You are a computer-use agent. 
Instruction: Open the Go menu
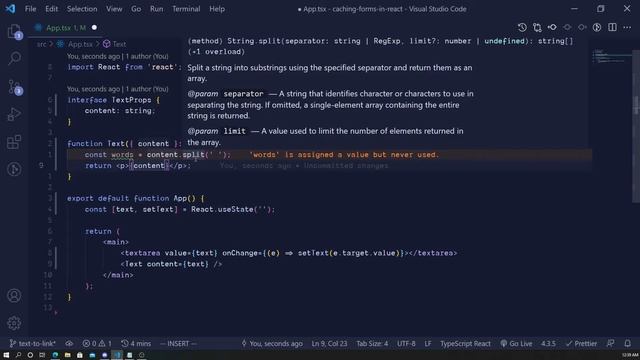pyautogui.click(x=136, y=9)
